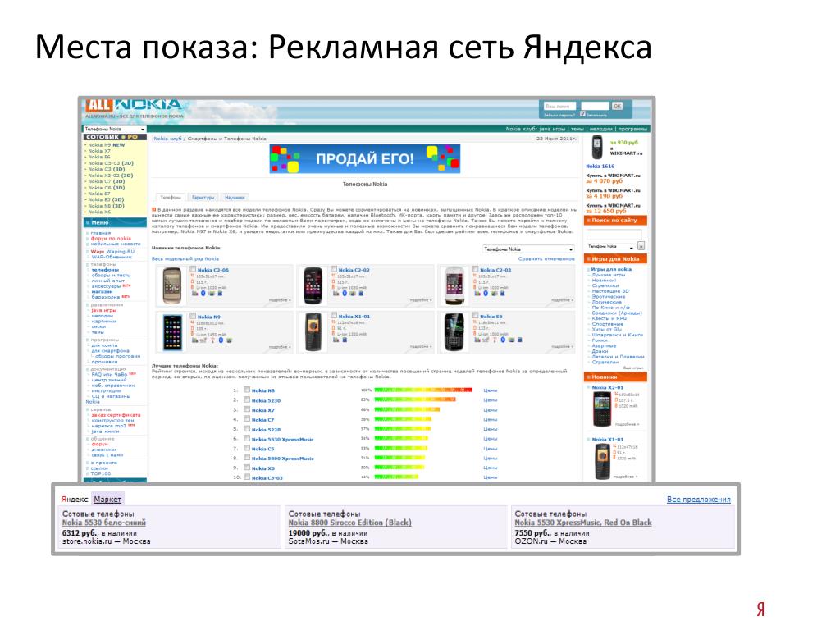The width and height of the screenshot is (840, 630).
Task: Open 'программы' in the top navigation bar
Action: tap(632, 129)
